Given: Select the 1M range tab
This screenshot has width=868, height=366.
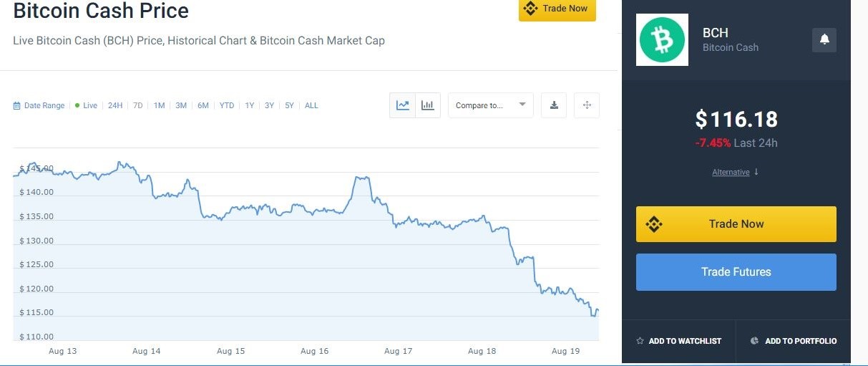Looking at the screenshot, I should click(x=159, y=105).
